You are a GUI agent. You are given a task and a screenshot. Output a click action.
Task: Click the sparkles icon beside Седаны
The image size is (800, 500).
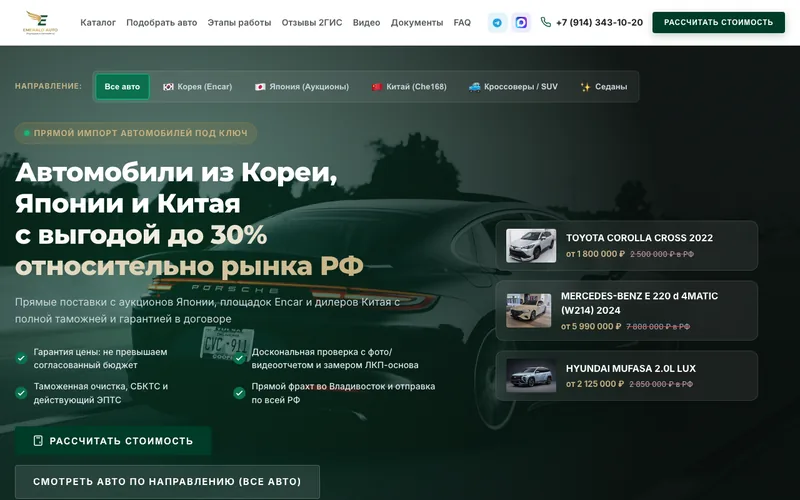coord(586,87)
